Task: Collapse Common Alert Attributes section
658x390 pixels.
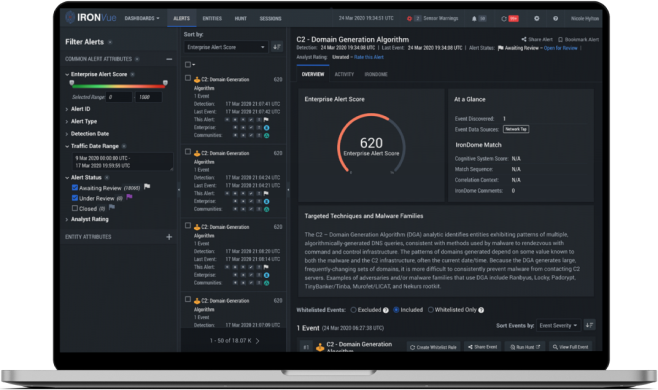Action: tap(169, 59)
